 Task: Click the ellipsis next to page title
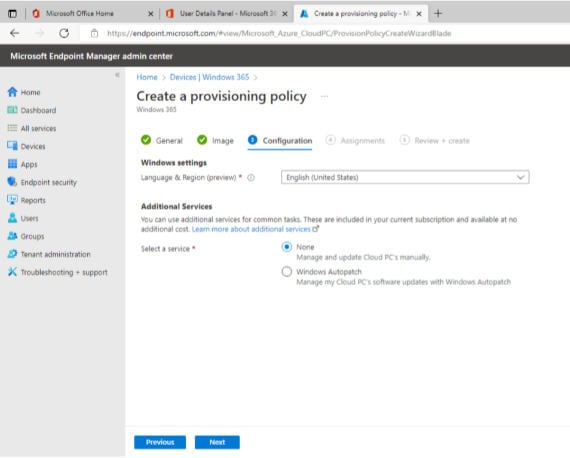pyautogui.click(x=324, y=96)
